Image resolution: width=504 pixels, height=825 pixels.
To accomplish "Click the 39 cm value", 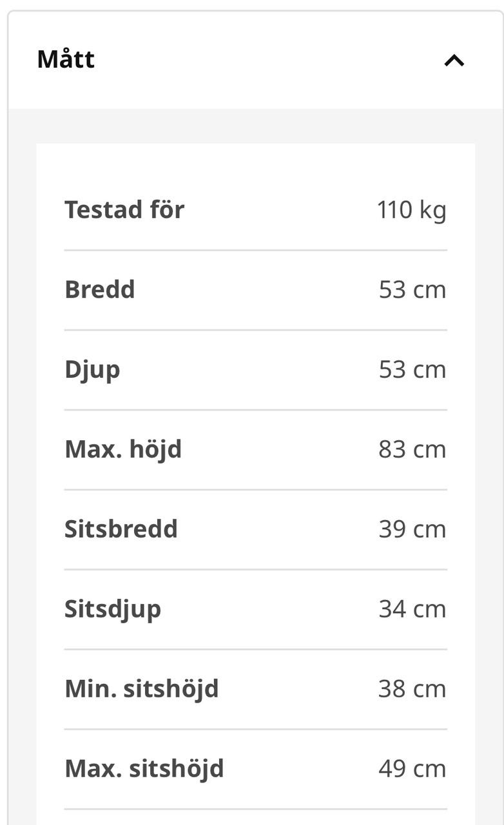I will [412, 529].
